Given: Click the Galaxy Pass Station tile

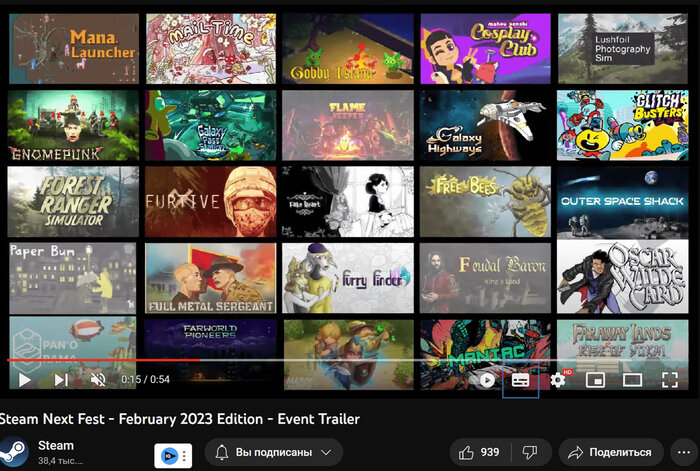Looking at the screenshot, I should tap(210, 125).
